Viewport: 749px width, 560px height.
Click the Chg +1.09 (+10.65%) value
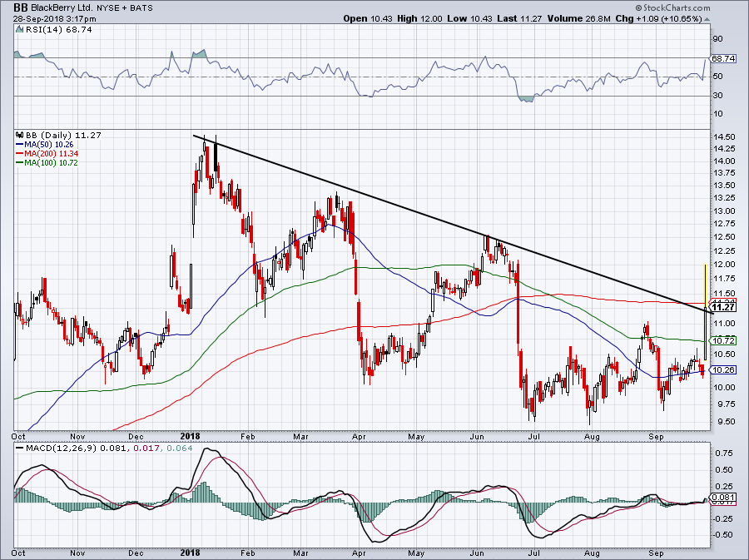659,18
